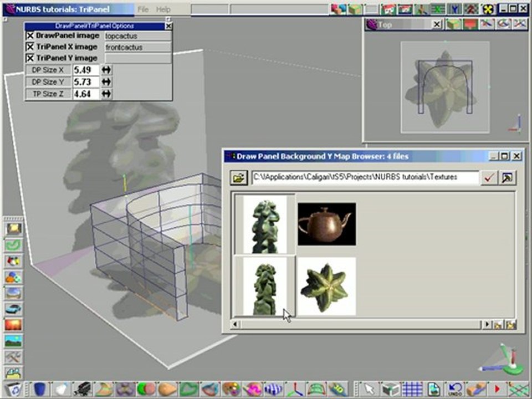Click the green and red spheres icon
532x399 pixels.
(146, 389)
